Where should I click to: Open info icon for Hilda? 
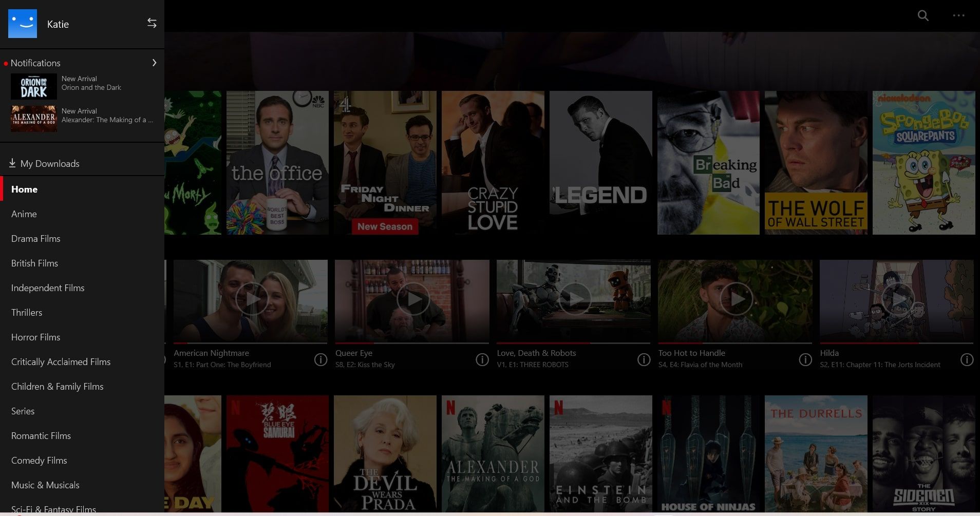(x=967, y=360)
